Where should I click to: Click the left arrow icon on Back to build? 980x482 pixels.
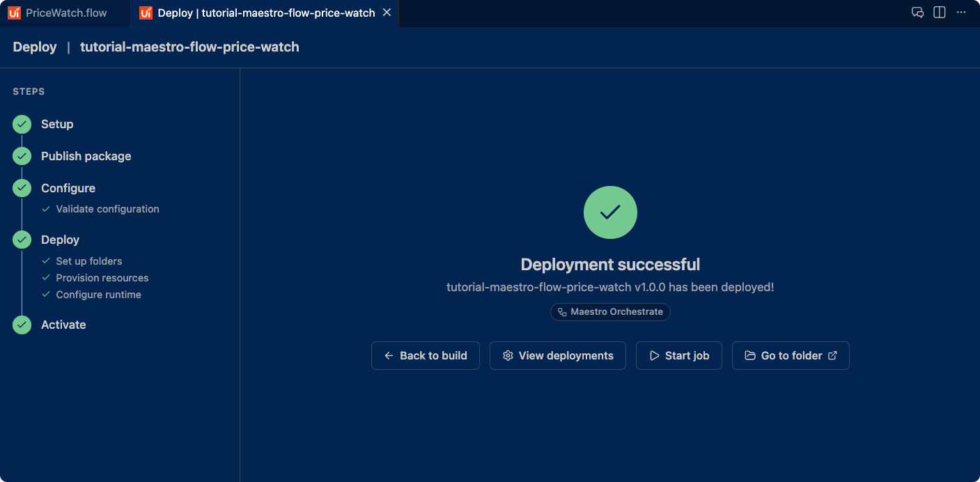389,355
